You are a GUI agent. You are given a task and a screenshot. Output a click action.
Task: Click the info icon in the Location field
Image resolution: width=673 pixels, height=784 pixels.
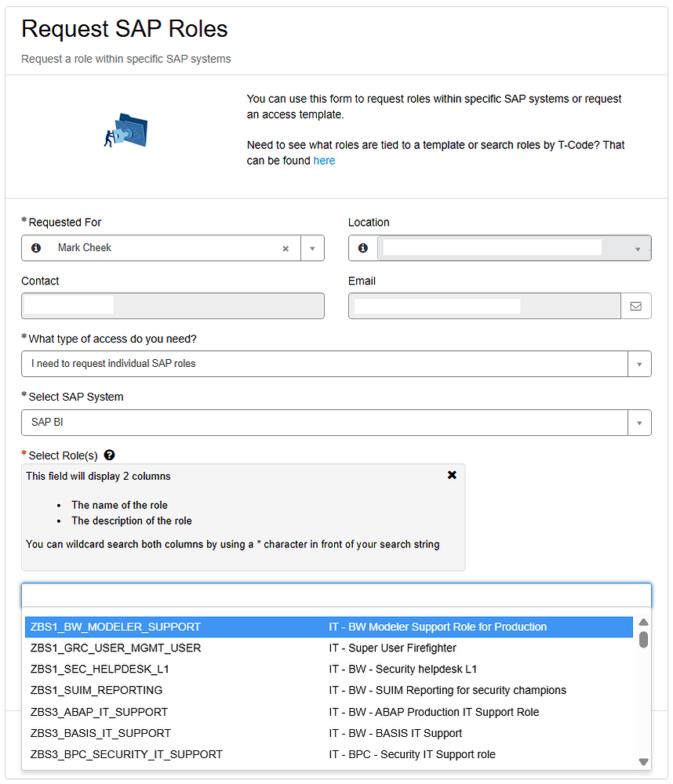click(363, 248)
